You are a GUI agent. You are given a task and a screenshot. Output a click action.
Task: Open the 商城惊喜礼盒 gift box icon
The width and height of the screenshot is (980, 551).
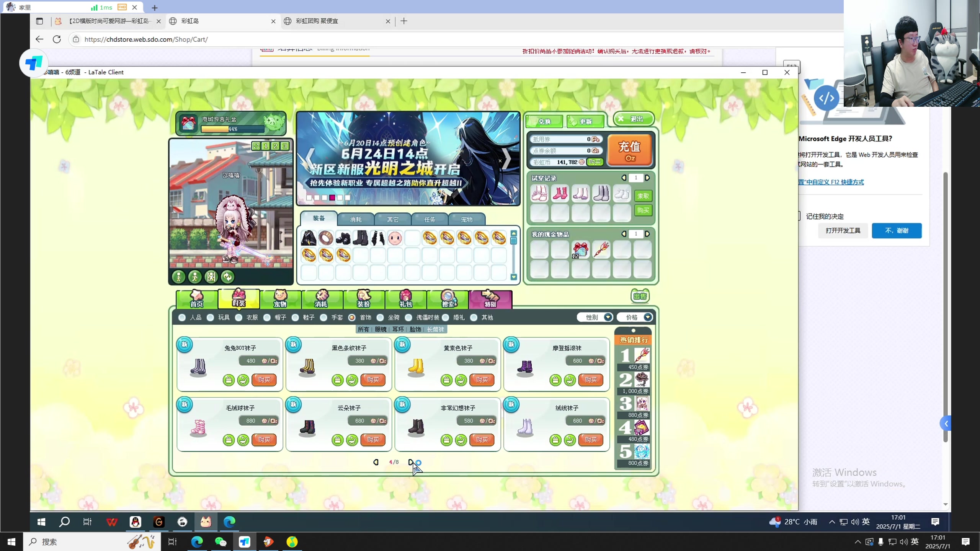click(188, 123)
